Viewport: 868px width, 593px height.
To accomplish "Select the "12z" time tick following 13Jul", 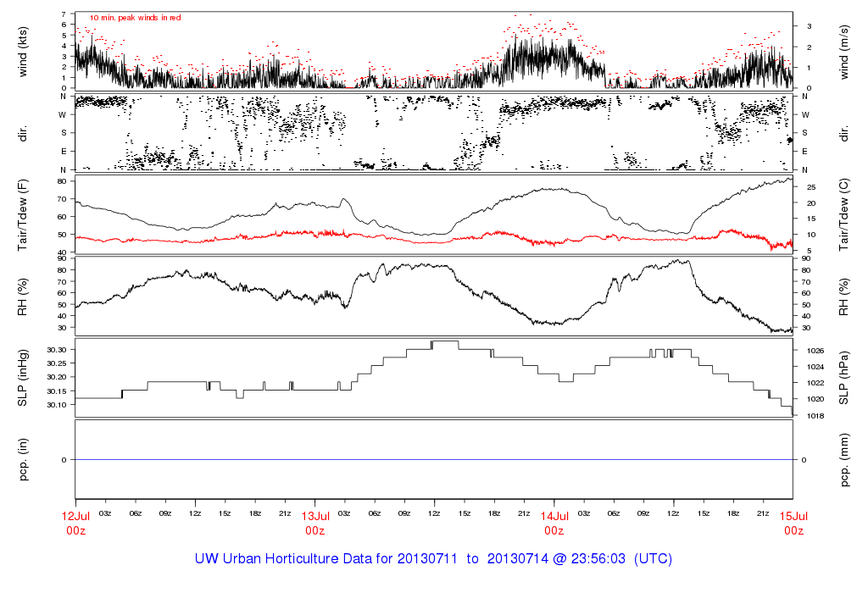I will (435, 514).
